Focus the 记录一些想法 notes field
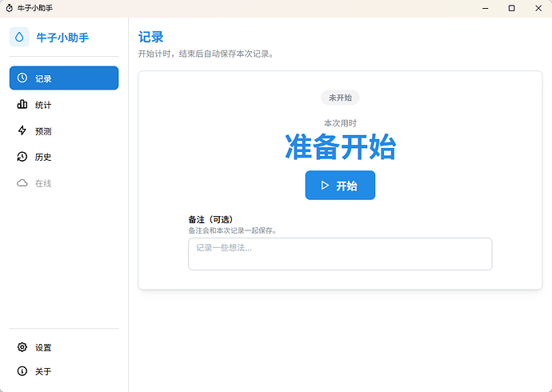This screenshot has width=552, height=392. point(340,254)
